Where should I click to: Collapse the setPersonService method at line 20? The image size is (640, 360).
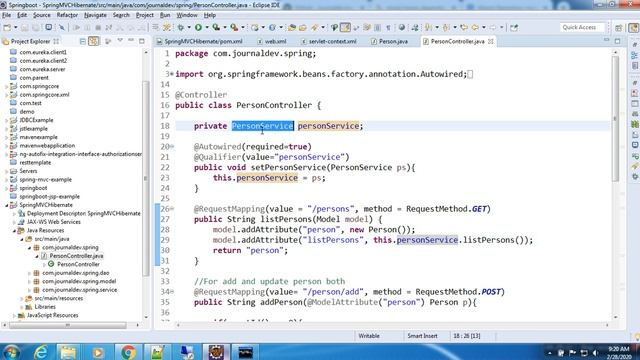[171, 147]
